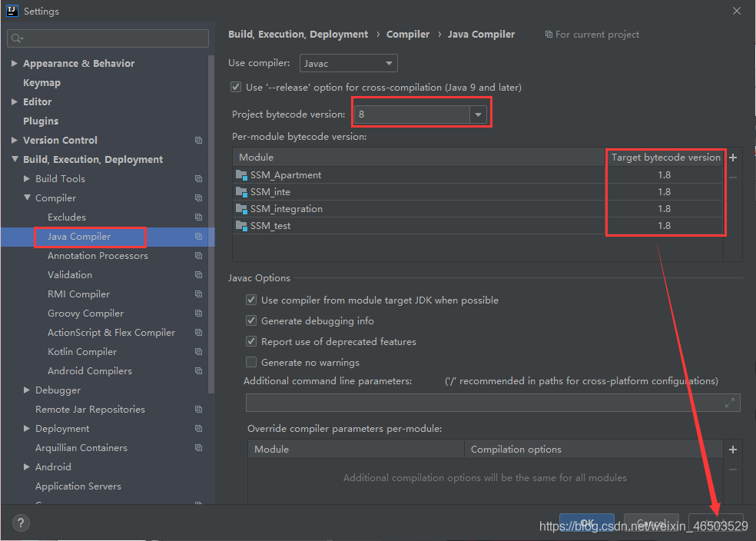Select ActionScript & Flex Compiler
The height and width of the screenshot is (541, 756).
[x=111, y=333]
